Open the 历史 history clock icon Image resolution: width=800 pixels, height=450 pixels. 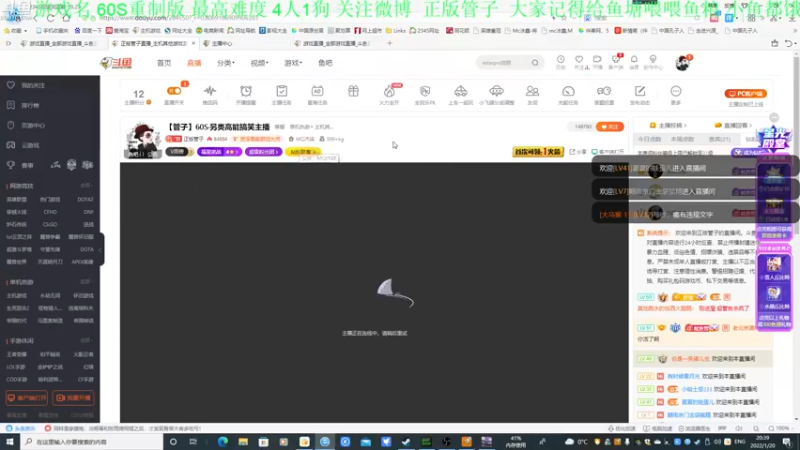click(561, 62)
